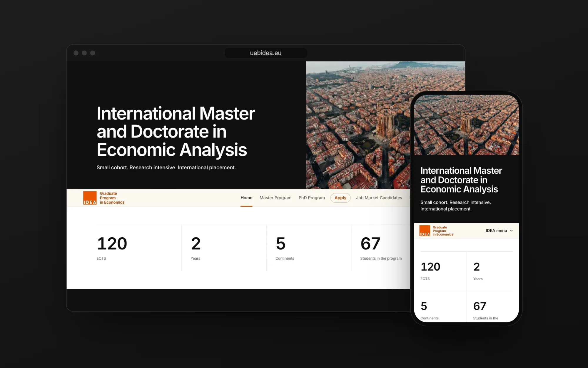Click the Graduate Program in Economics desktop text
The width and height of the screenshot is (588, 368).
[112, 198]
